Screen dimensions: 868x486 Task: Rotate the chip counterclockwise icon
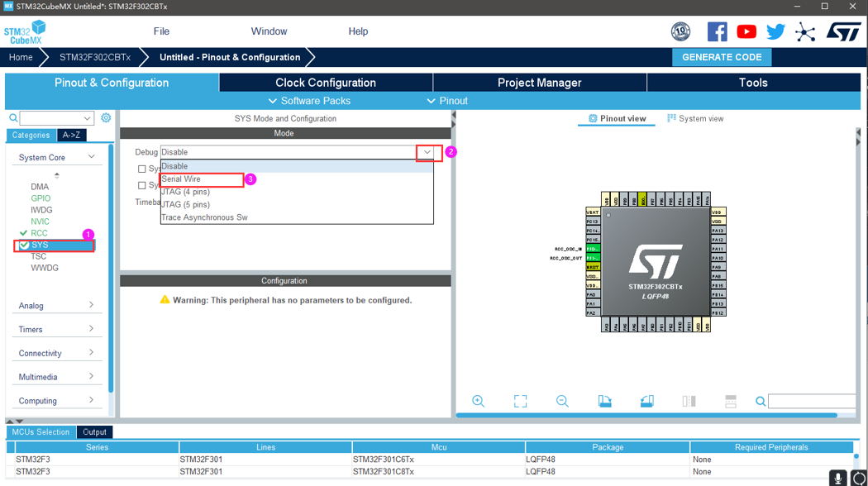pos(646,402)
